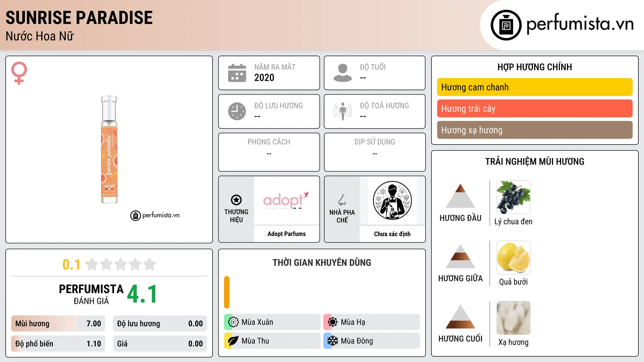Select the yellow Hương cam chanh accord bar
The image size is (644, 362).
point(535,87)
